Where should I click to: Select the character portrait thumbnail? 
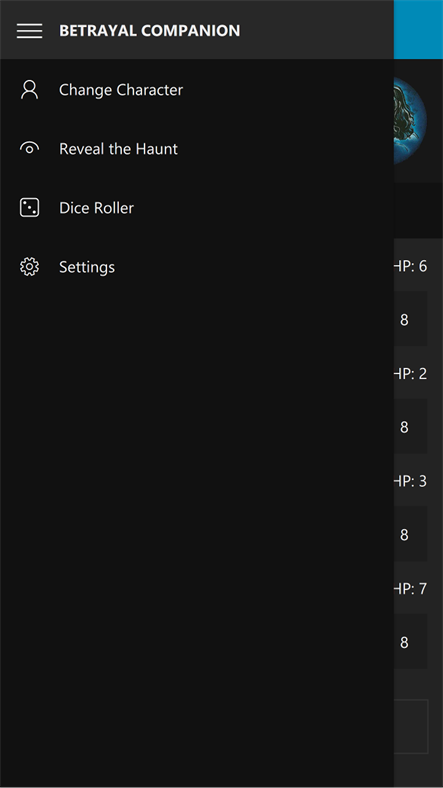[x=410, y=121]
